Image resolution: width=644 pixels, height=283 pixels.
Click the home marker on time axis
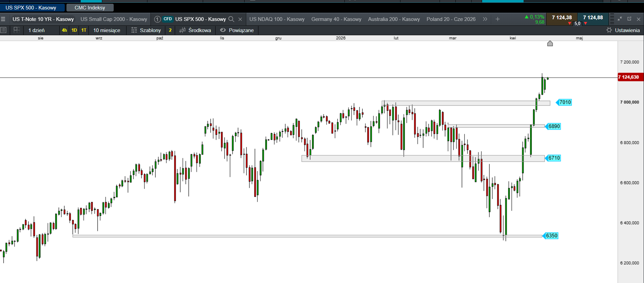550,43
